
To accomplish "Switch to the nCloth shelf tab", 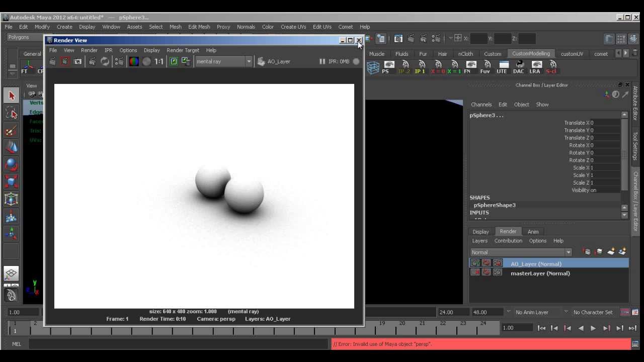I will tap(465, 54).
